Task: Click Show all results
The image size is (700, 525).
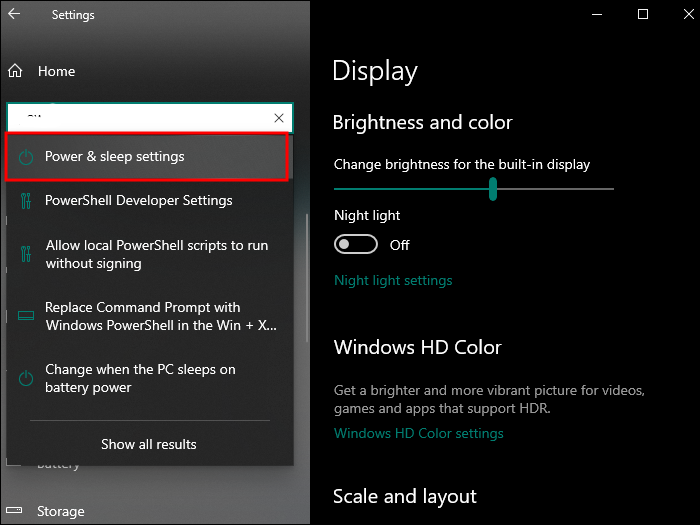Action: pyautogui.click(x=149, y=444)
